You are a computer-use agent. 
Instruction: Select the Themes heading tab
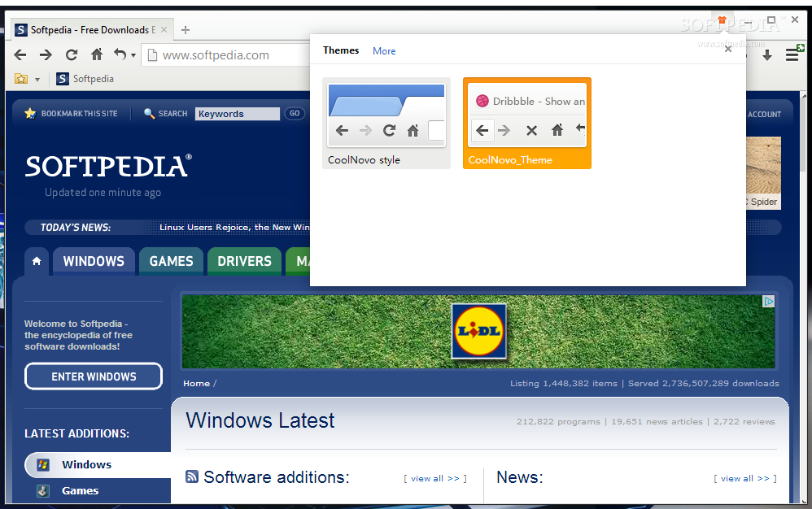pyautogui.click(x=341, y=50)
